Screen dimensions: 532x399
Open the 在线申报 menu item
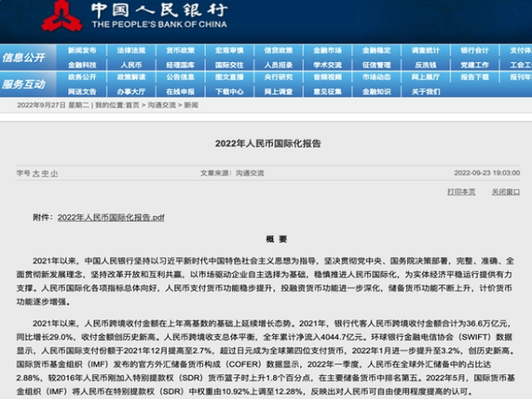[x=180, y=91]
